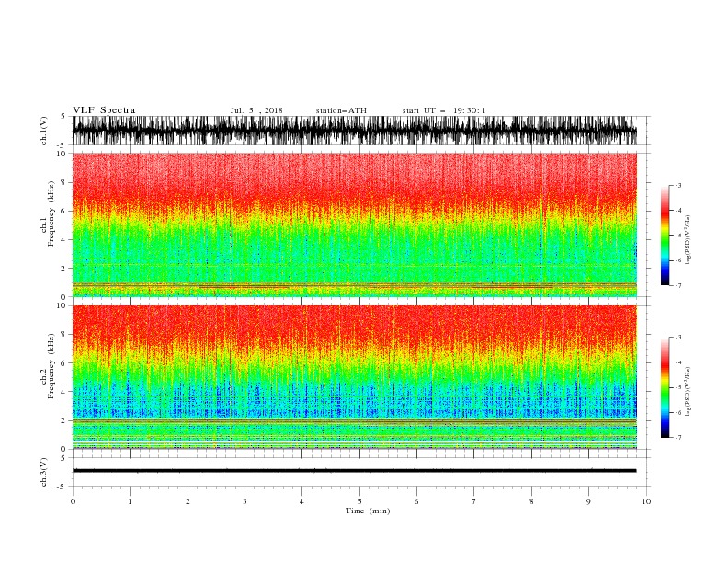
Task: Click the 'ch.1(V)' waveform axis label
Action: pyautogui.click(x=44, y=131)
